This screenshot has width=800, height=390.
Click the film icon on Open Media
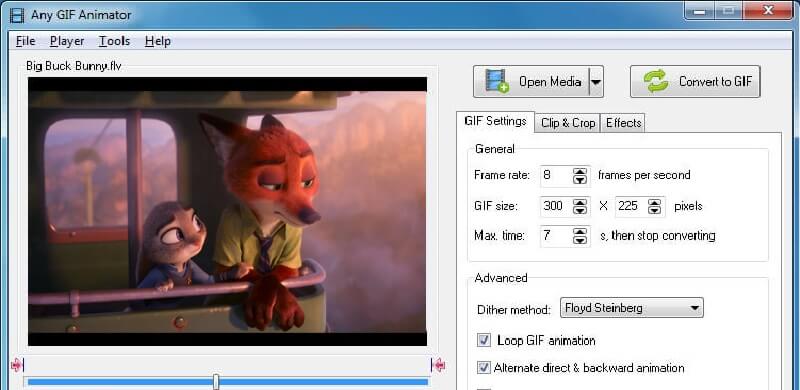point(496,81)
